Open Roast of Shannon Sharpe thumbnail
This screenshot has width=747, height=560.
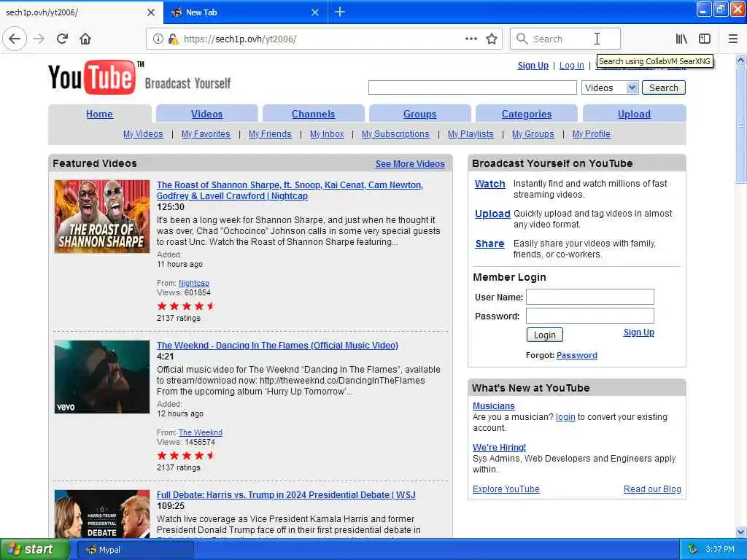[102, 216]
